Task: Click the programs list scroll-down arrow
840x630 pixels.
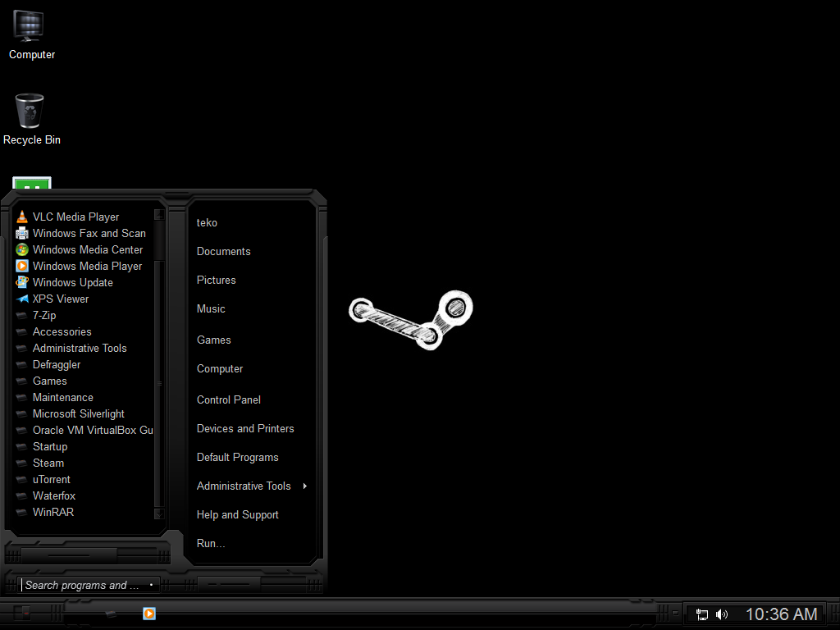Action: coord(159,514)
